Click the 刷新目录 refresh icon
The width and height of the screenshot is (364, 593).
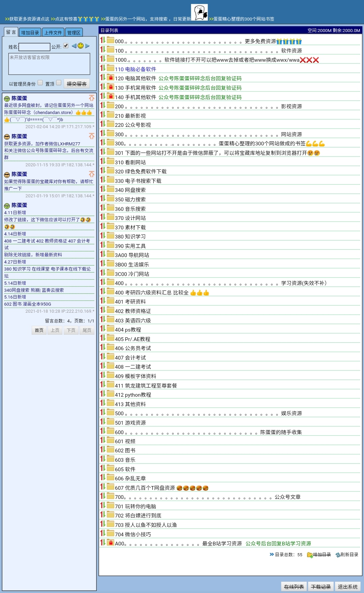338,555
